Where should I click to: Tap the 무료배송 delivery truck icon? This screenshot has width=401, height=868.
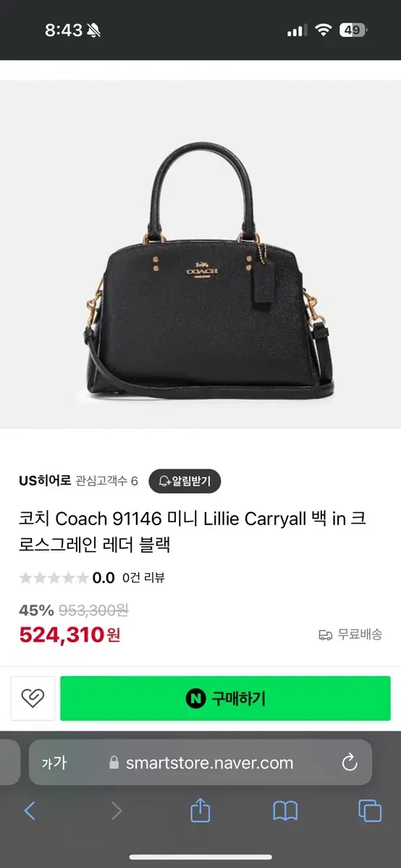(326, 634)
